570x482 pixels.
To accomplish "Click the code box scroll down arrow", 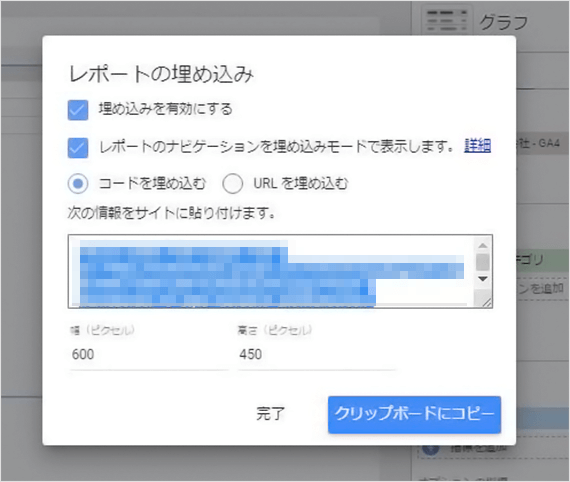I will tap(483, 279).
